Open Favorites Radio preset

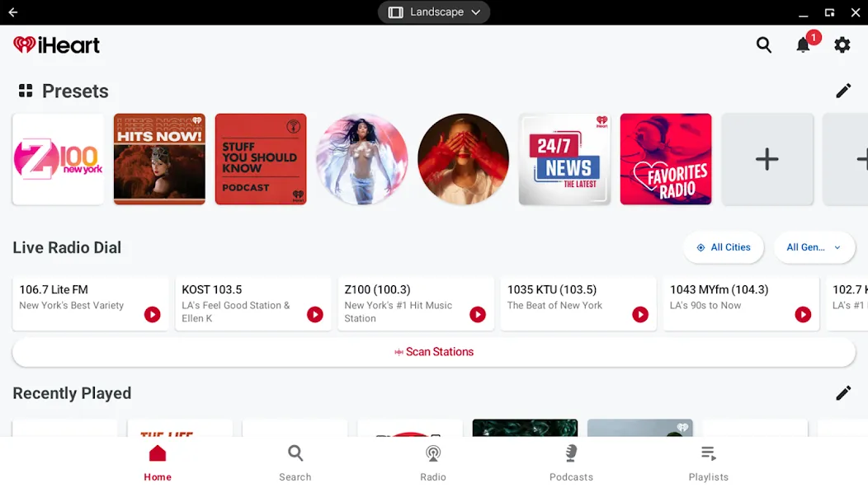(666, 159)
